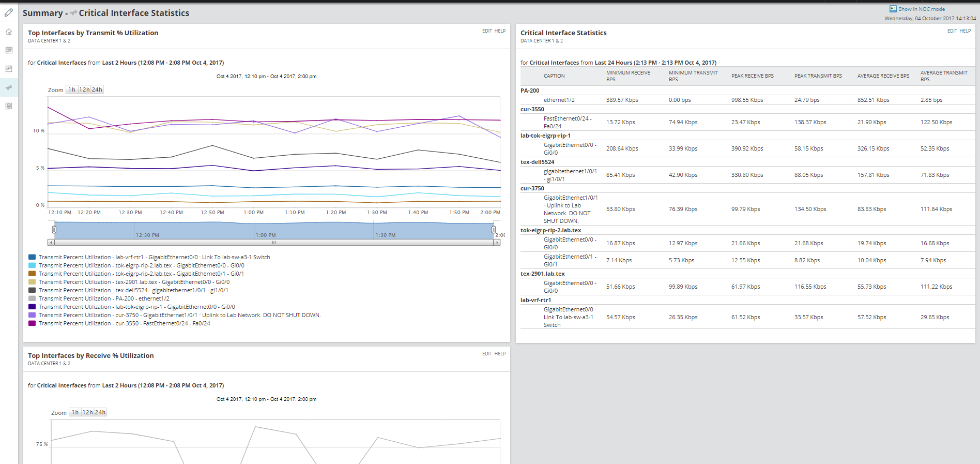This screenshot has width=980, height=464.
Task: Click the navigator scrollbar left arrow
Action: 51,242
